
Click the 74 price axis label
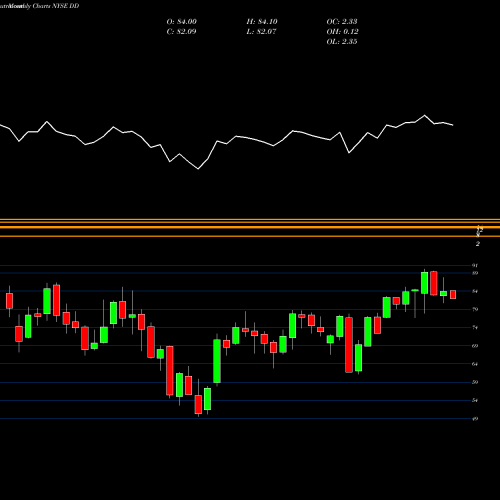pyautogui.click(x=475, y=328)
